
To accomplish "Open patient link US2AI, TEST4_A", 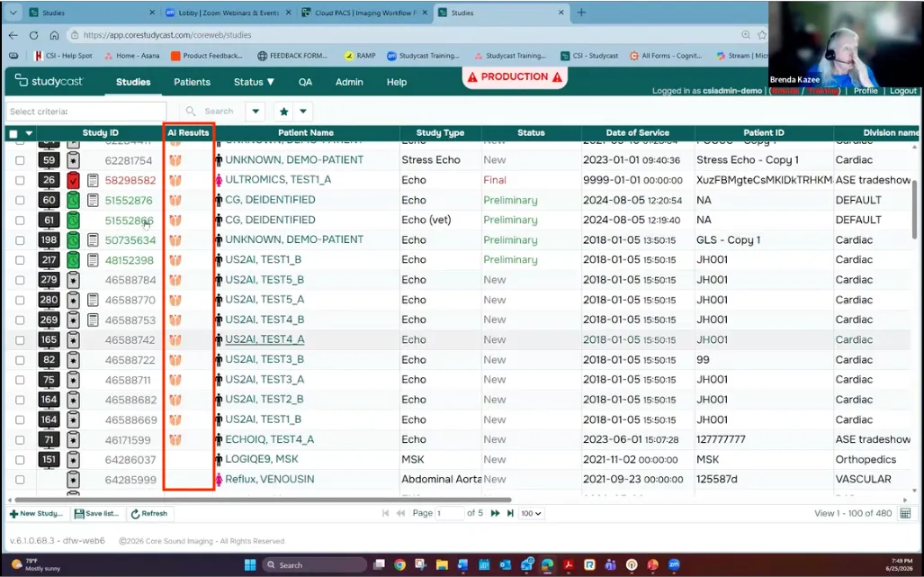I will click(265, 339).
